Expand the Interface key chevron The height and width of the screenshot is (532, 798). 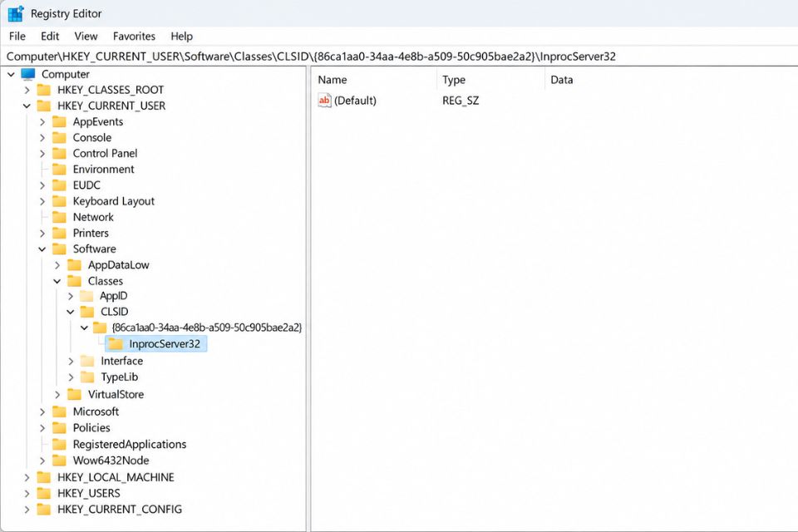71,362
